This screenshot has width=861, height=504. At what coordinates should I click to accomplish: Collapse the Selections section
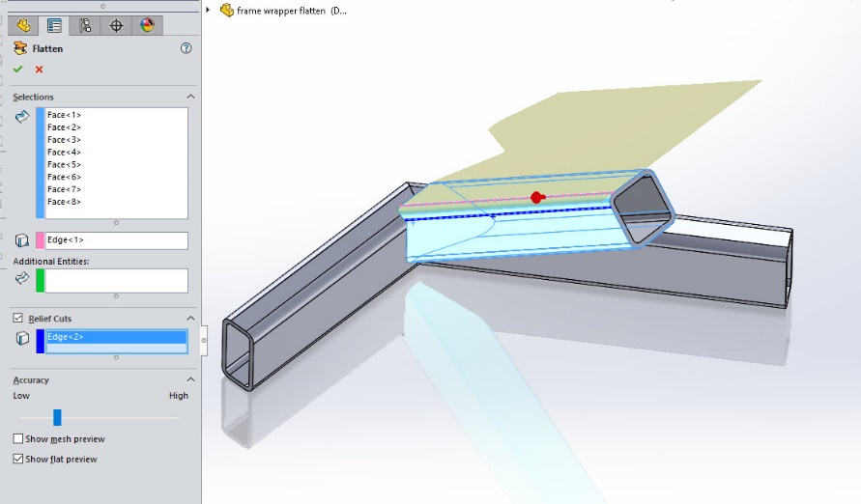190,97
